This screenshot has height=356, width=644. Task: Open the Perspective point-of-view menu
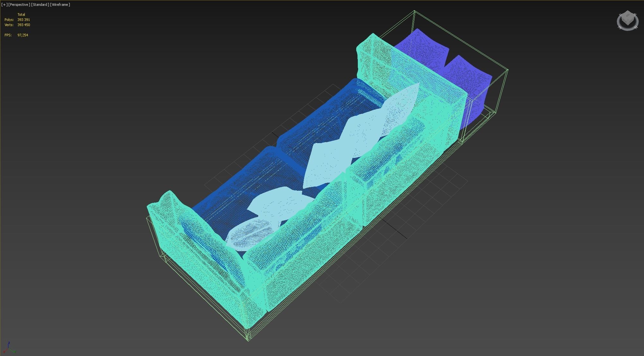tap(19, 5)
